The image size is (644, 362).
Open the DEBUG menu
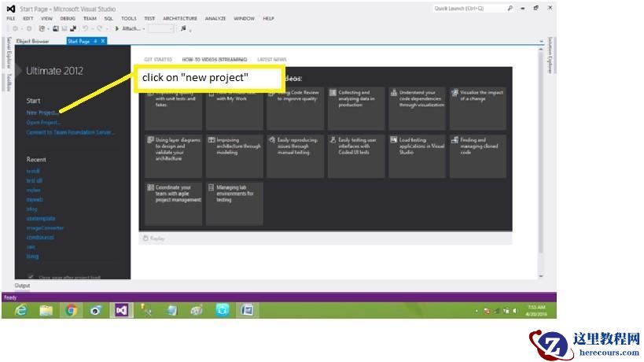coord(68,18)
